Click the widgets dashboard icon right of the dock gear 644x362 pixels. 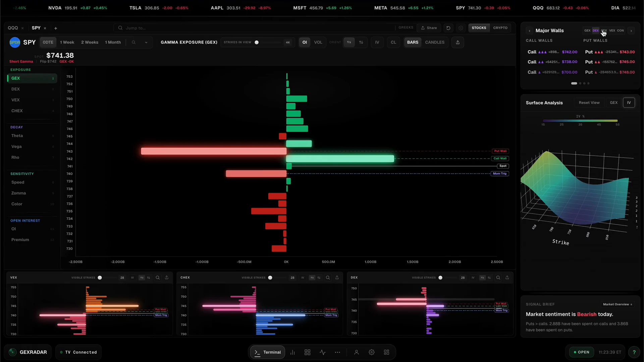tap(386, 352)
